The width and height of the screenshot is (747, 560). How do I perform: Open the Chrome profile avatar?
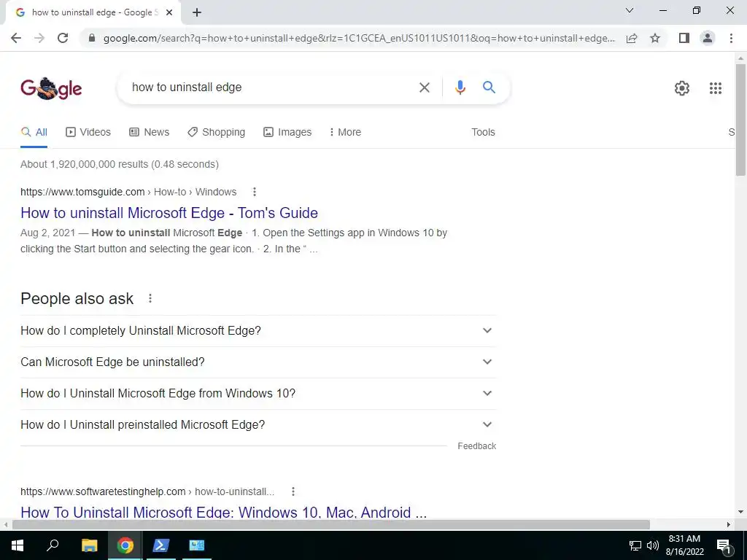(x=708, y=38)
